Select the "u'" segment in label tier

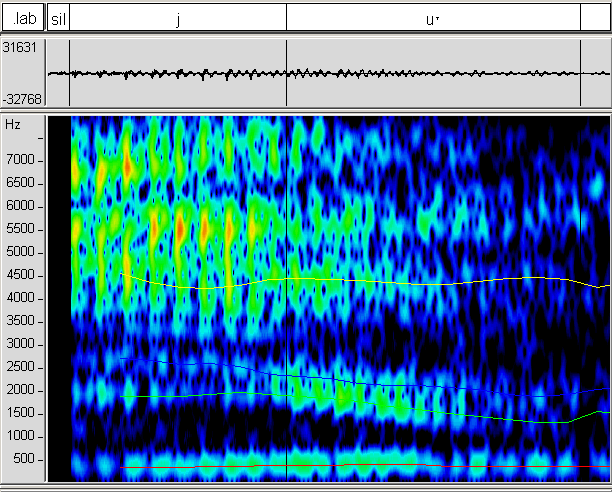[x=433, y=18]
